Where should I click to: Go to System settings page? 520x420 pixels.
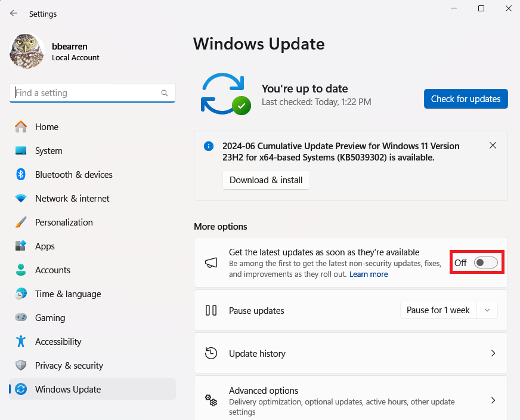click(x=48, y=151)
